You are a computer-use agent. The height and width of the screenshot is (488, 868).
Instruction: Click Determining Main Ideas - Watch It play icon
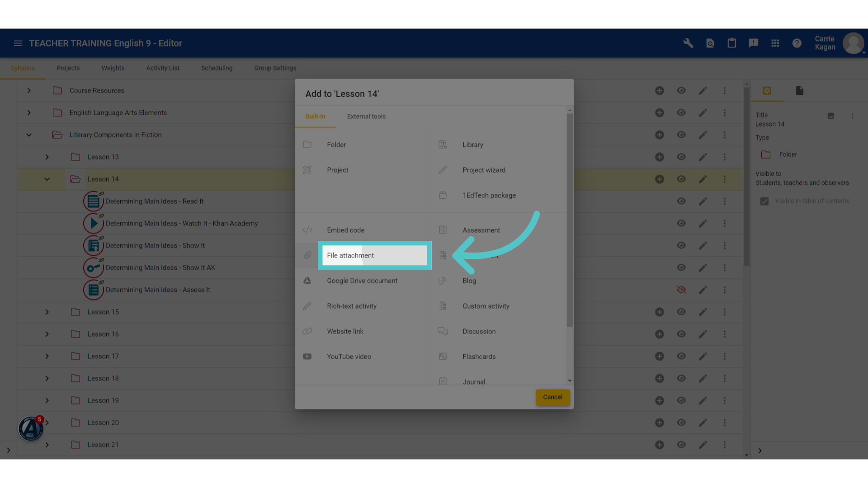94,223
